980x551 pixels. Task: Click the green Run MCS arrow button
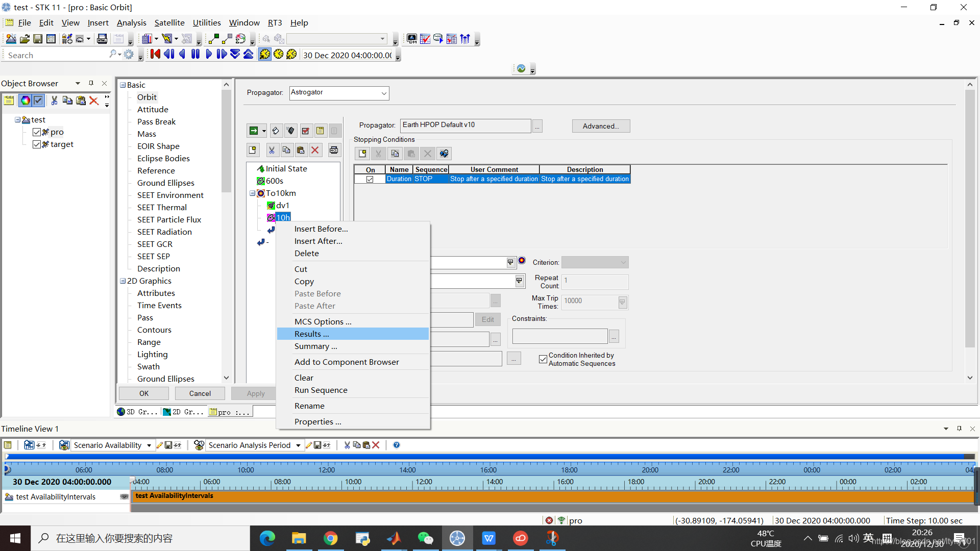(x=254, y=131)
